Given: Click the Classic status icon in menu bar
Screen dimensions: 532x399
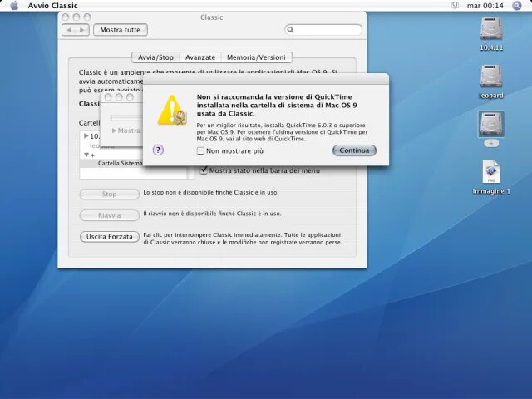Looking at the screenshot, I should tap(455, 6).
